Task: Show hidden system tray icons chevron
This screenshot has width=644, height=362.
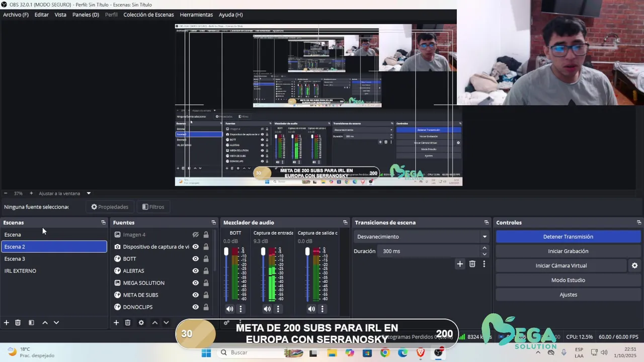Action: tap(538, 352)
